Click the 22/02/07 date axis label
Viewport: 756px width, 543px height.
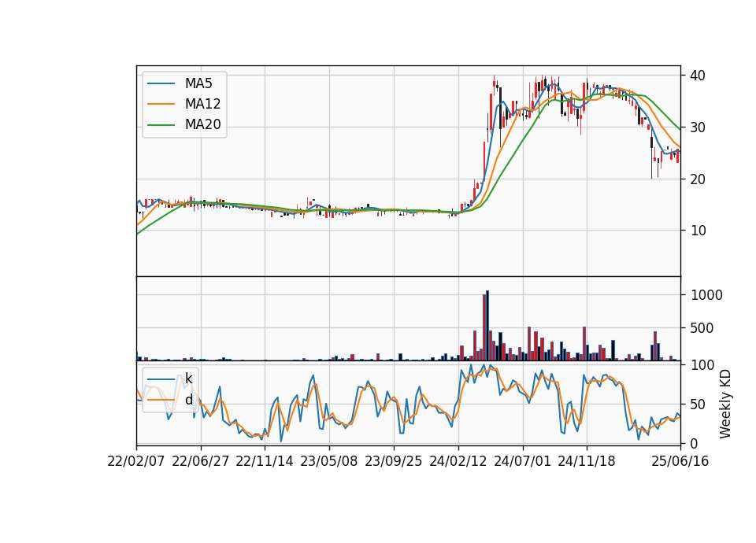[136, 461]
